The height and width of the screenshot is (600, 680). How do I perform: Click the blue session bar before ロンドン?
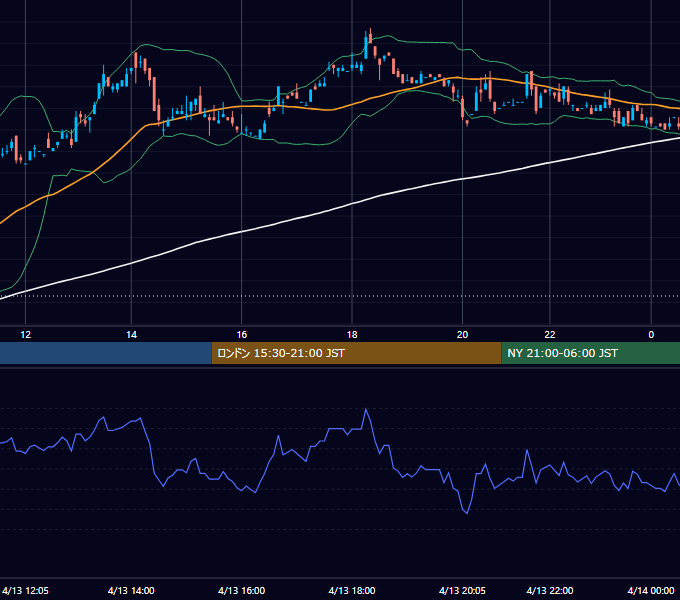(x=106, y=353)
